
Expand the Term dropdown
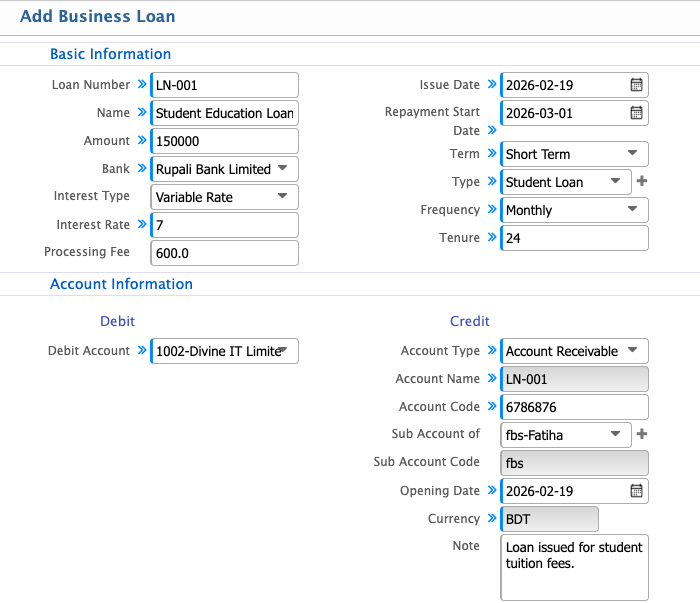pyautogui.click(x=574, y=154)
